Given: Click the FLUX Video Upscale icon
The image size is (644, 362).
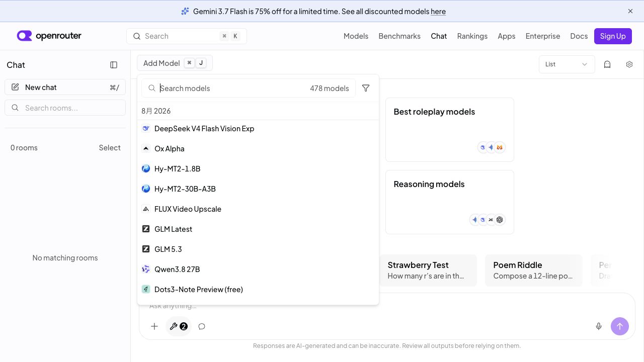Looking at the screenshot, I should pyautogui.click(x=146, y=209).
